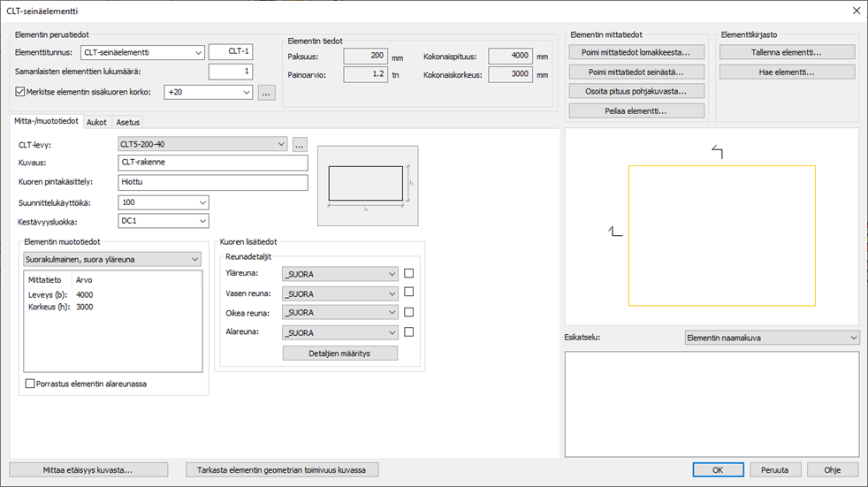Click the ellipsis button next to CLT-levy
Screen dimensions: 868x487
[x=300, y=144]
